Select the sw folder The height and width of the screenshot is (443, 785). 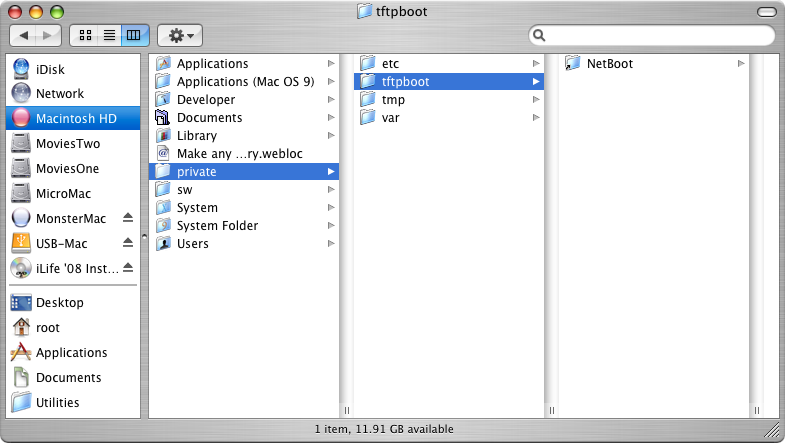(244, 190)
